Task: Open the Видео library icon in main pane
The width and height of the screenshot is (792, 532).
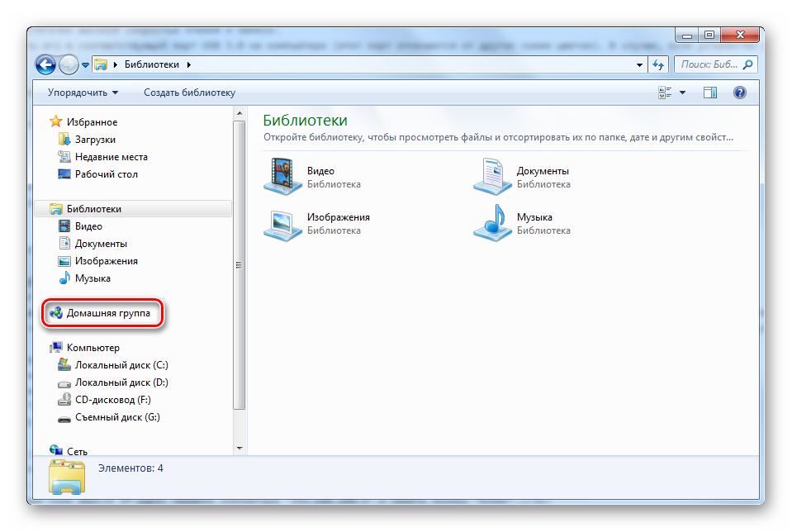Action: pos(283,177)
